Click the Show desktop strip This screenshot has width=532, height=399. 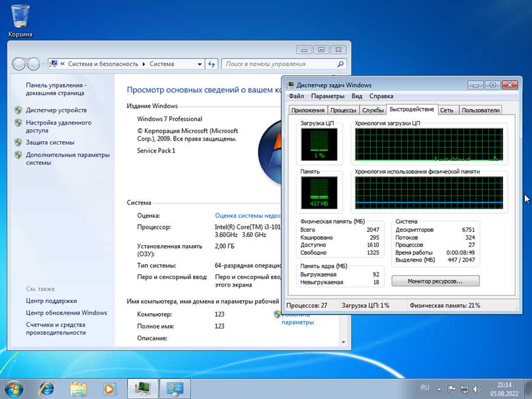tap(528, 389)
